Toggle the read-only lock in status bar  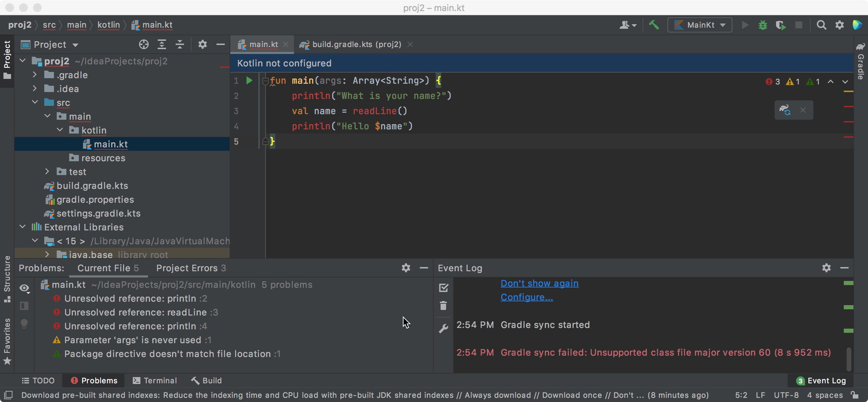click(855, 395)
